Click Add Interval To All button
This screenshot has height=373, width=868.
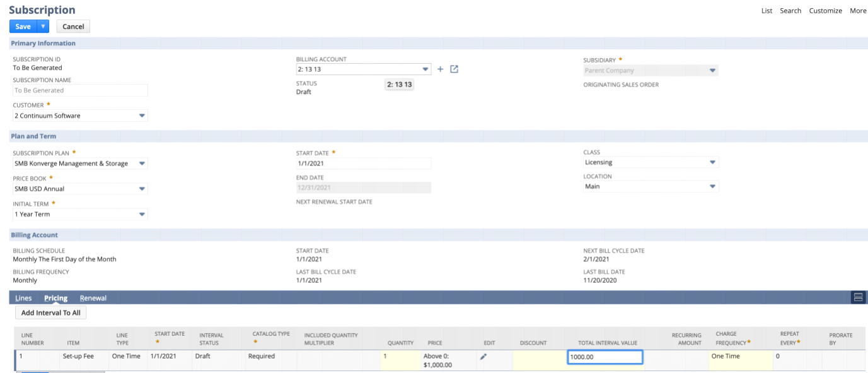coord(50,312)
